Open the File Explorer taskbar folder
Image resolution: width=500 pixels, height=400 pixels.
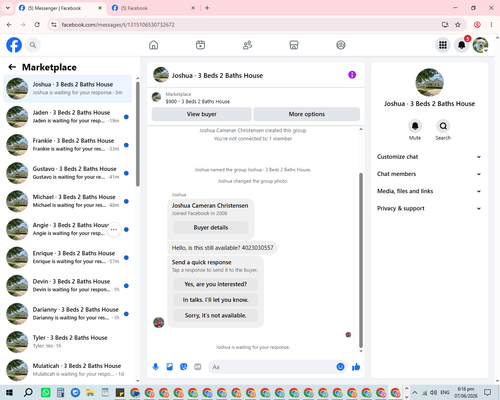(x=90, y=392)
